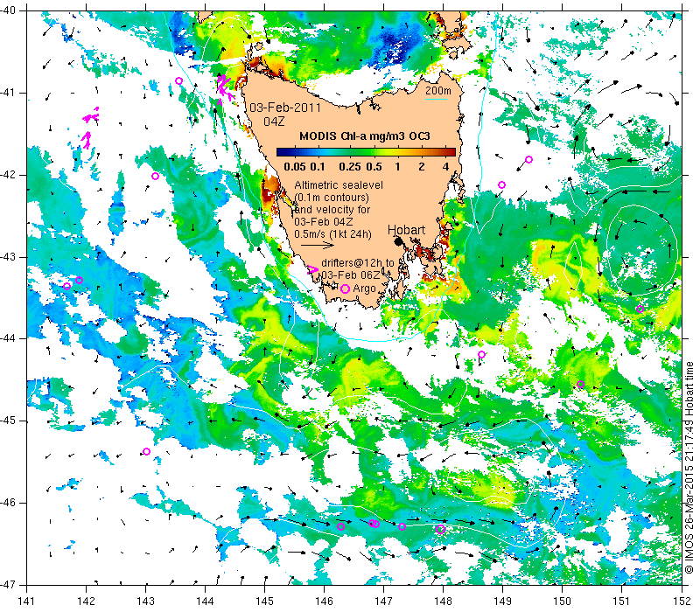Click the -47 latitude axis label
The width and height of the screenshot is (700, 612).
pos(8,585)
